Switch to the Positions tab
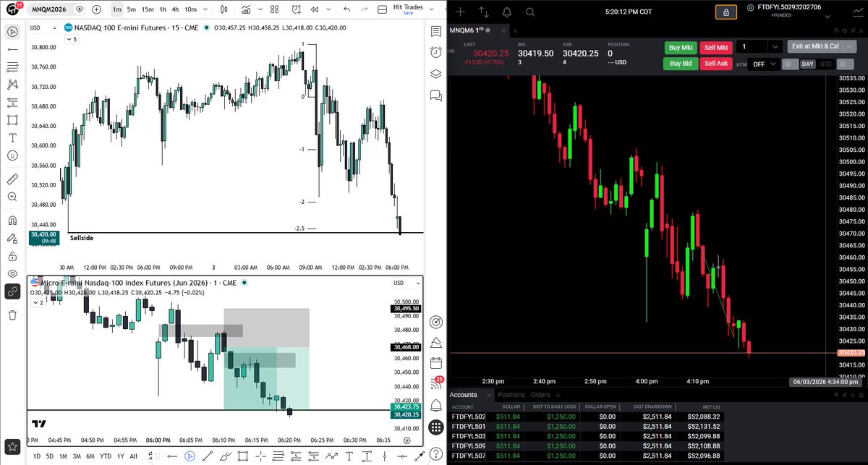The height and width of the screenshot is (465, 868). (511, 395)
